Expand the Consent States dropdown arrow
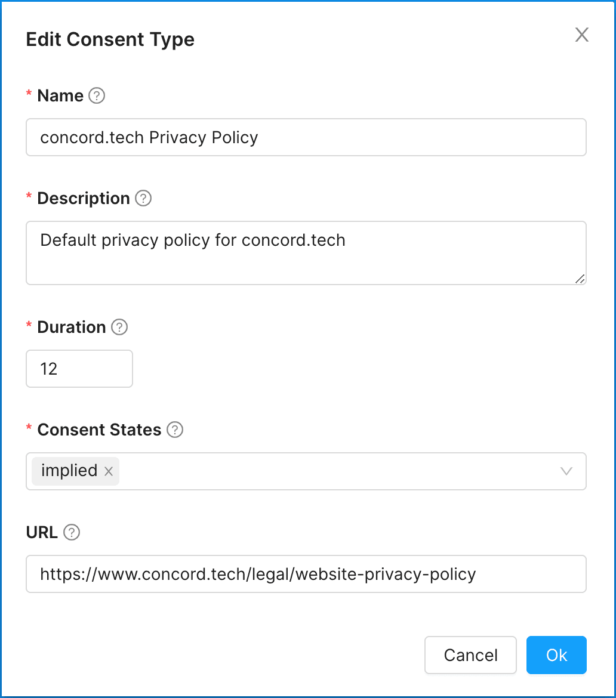The image size is (616, 698). 566,471
